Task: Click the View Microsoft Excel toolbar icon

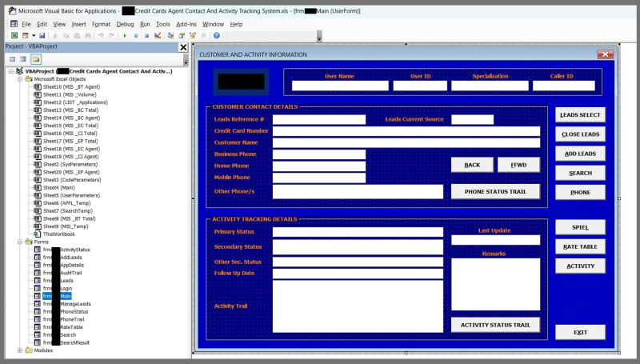Action: click(14, 36)
